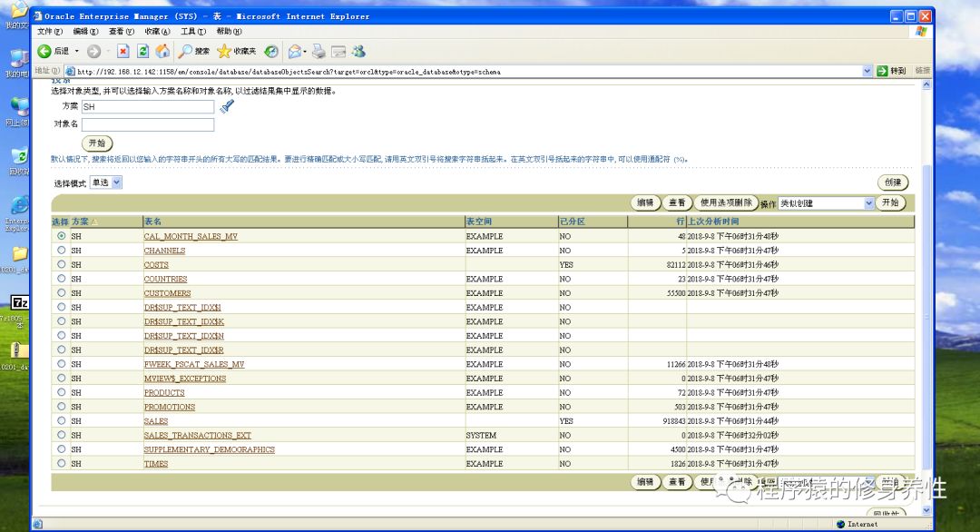This screenshot has width=980, height=532.
Task: Open the 查看 menu in the menu bar
Action: tap(120, 30)
